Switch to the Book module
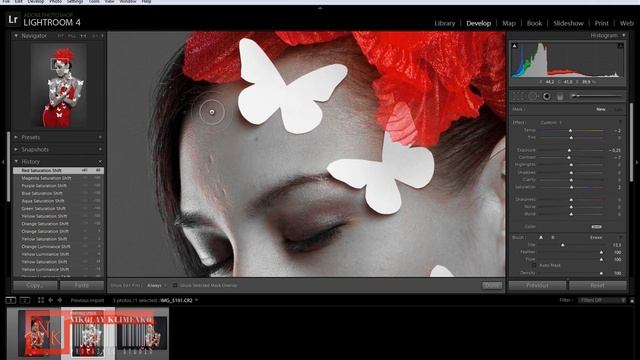The image size is (640, 360). click(x=534, y=23)
